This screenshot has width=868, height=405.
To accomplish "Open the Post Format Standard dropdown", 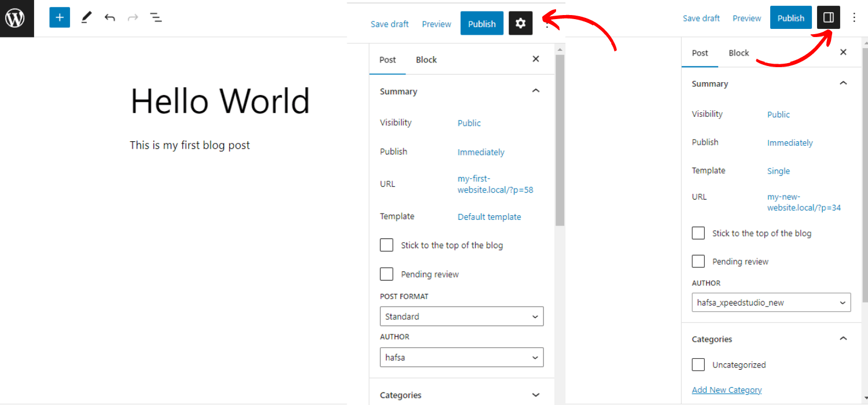I will click(462, 316).
